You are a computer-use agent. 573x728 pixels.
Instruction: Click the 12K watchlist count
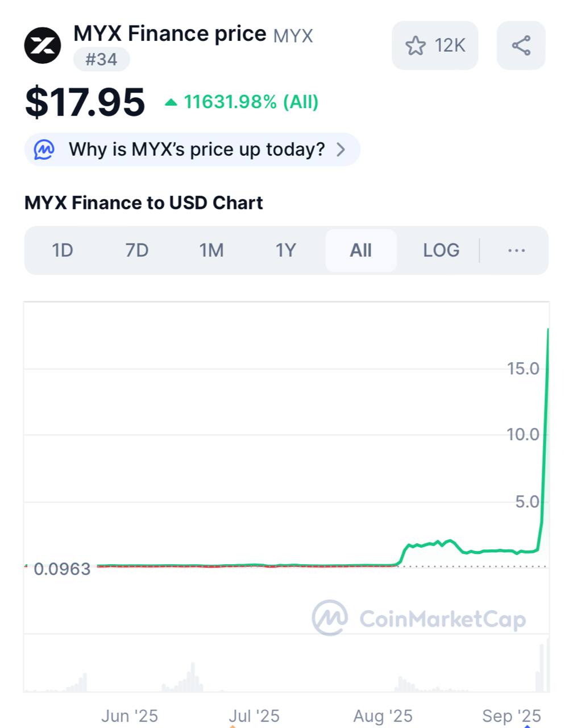coord(450,45)
